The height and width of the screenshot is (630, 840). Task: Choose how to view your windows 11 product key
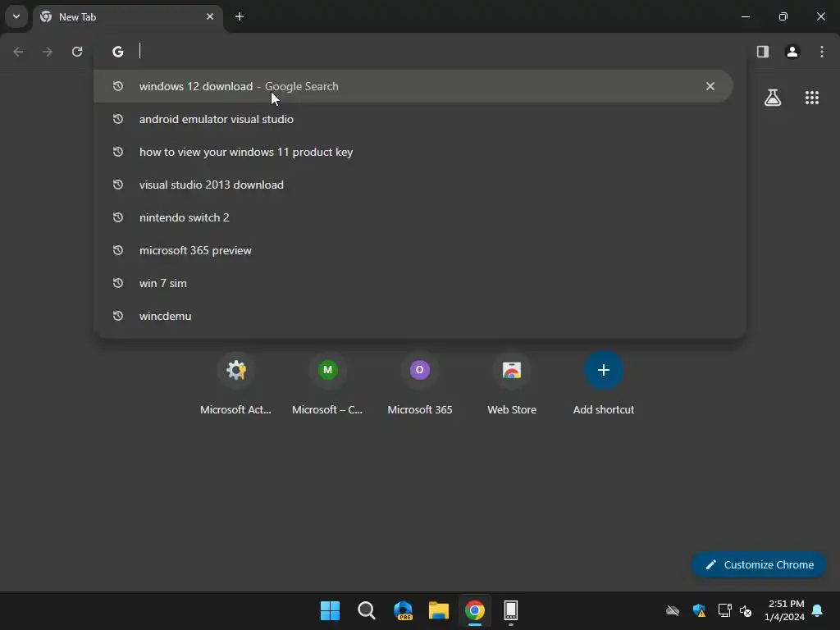click(413, 152)
